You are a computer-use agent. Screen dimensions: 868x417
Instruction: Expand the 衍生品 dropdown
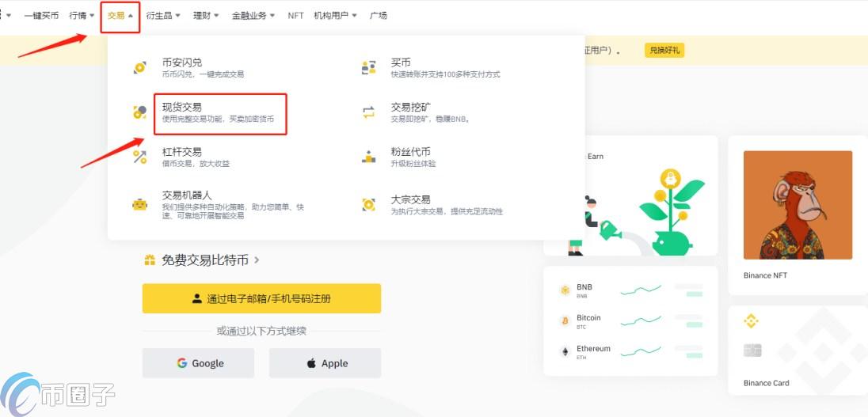click(x=163, y=16)
